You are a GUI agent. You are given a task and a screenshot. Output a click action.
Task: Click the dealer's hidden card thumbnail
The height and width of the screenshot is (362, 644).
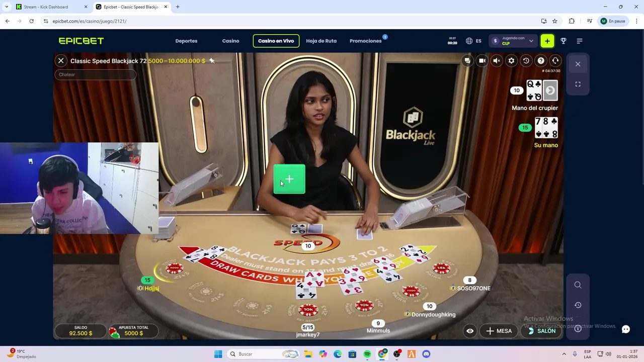coord(550,90)
